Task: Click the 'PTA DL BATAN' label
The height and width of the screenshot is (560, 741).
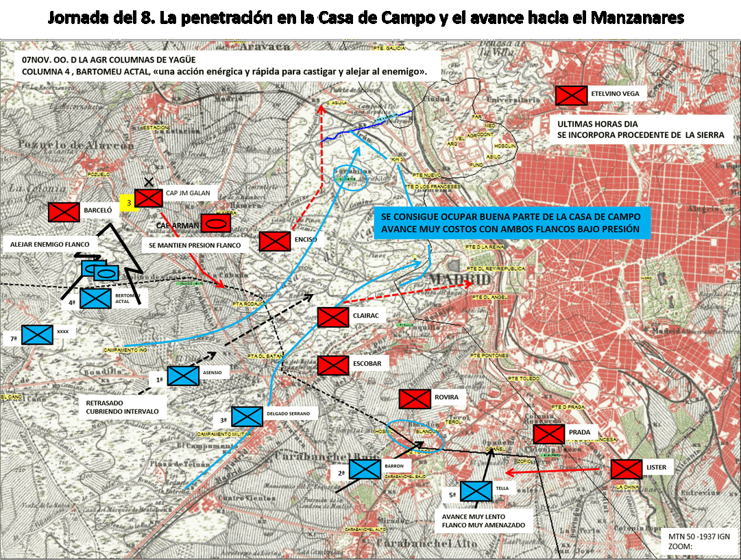Action: point(265,356)
